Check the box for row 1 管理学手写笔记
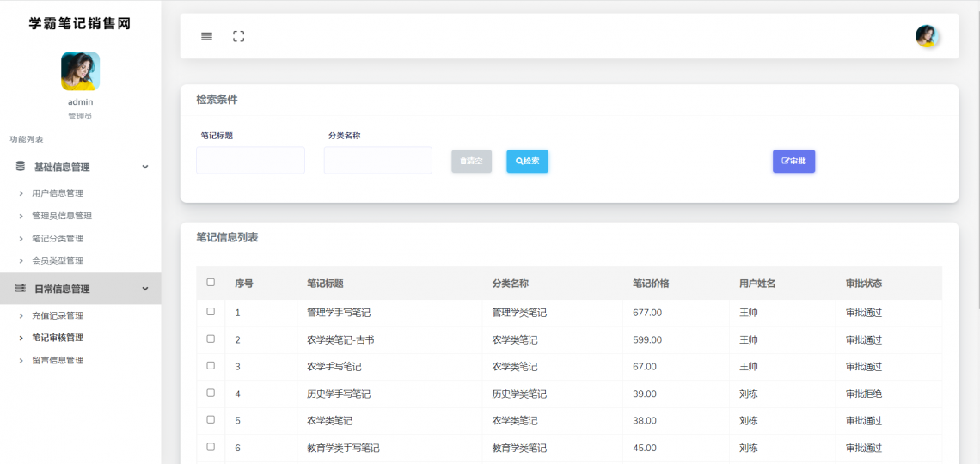The width and height of the screenshot is (980, 464). pos(211,312)
